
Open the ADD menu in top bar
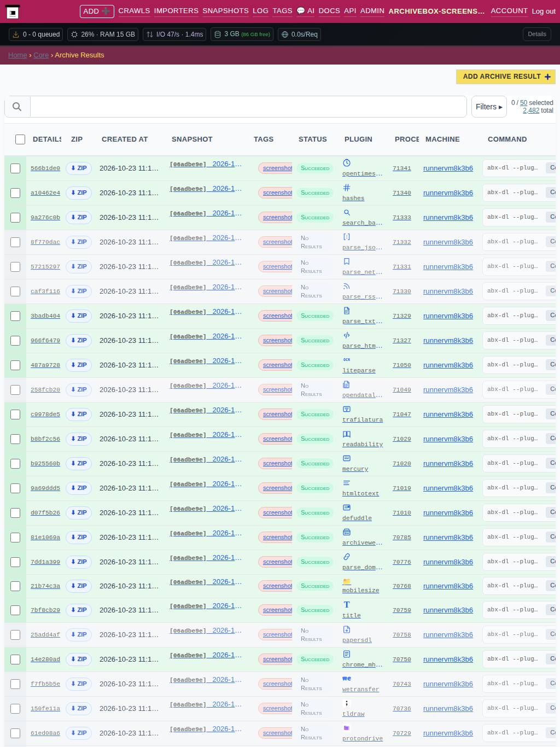97,11
